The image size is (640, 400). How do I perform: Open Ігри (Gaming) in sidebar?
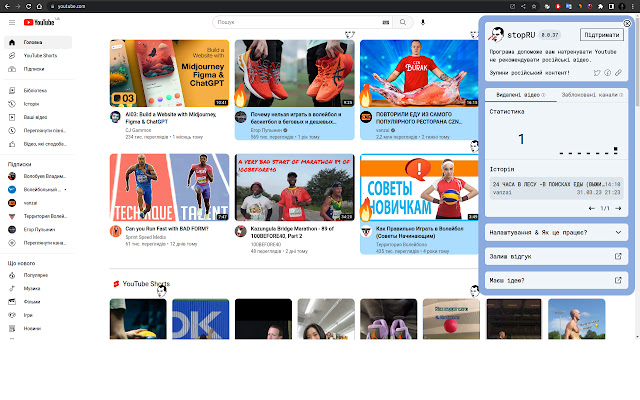coord(38,315)
